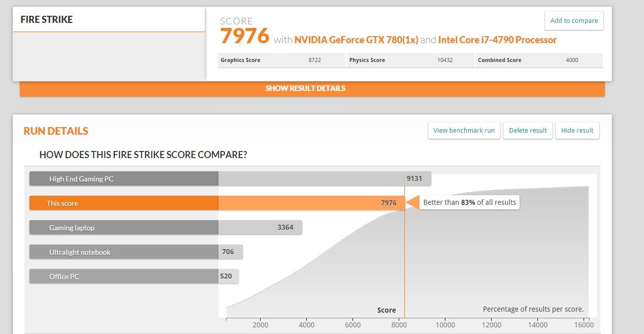
Task: Click the Graphics Score value 8722
Action: pyautogui.click(x=315, y=60)
